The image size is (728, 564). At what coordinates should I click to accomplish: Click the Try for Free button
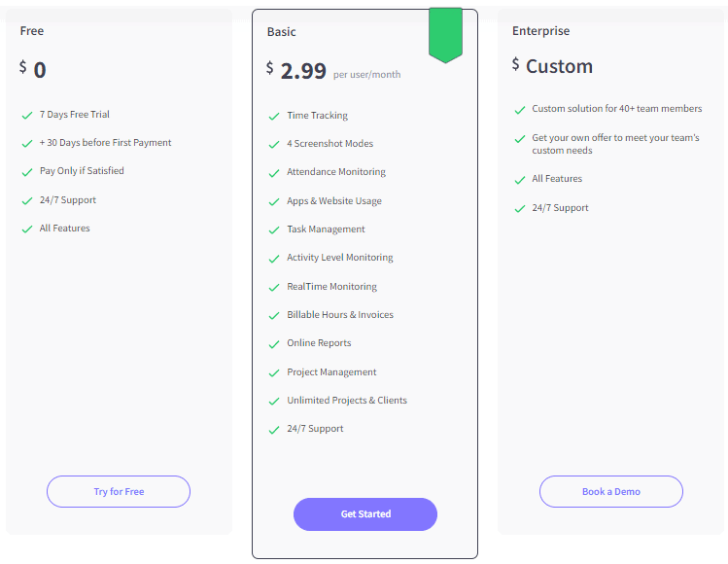click(x=119, y=491)
